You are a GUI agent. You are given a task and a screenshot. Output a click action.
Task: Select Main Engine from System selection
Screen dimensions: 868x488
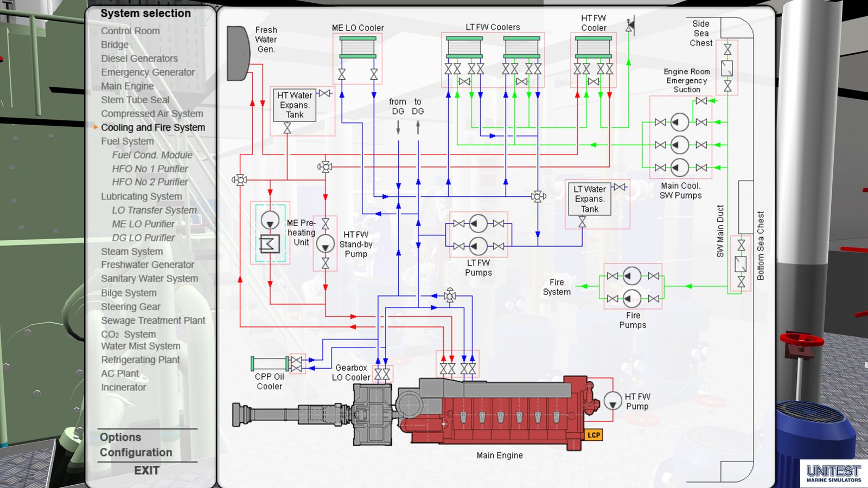pyautogui.click(x=126, y=86)
